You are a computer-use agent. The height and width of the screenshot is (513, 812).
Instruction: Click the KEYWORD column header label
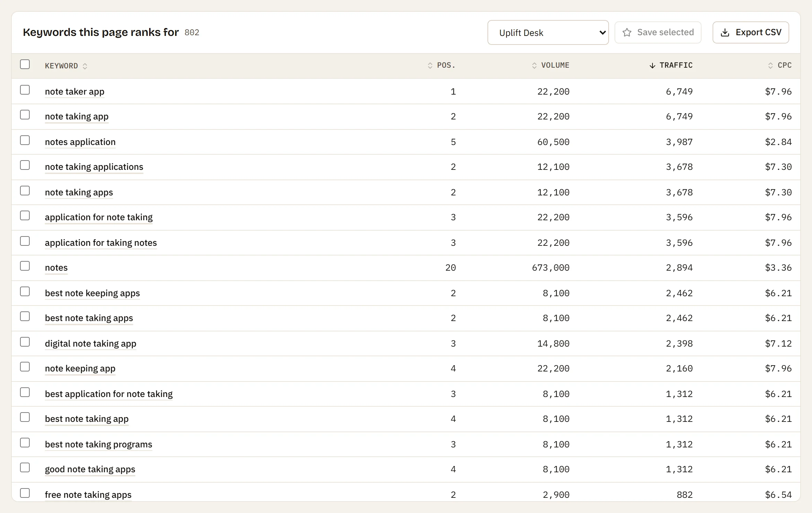click(x=61, y=66)
